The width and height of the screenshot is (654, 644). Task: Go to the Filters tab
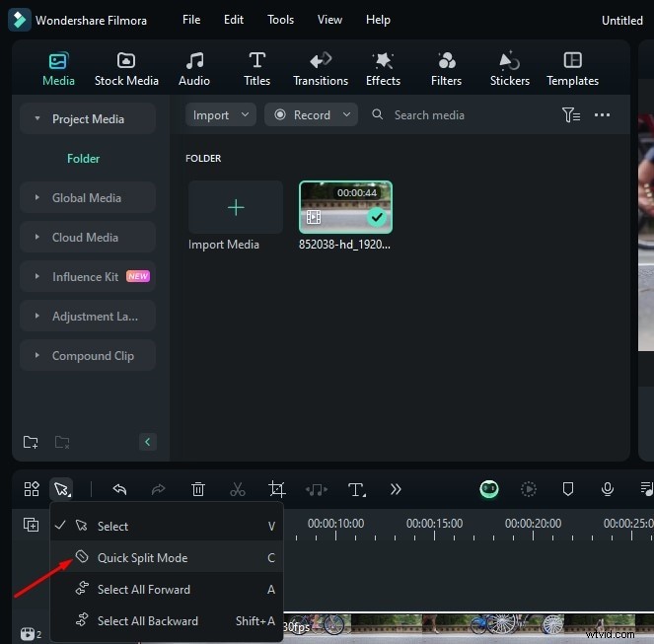pyautogui.click(x=446, y=69)
